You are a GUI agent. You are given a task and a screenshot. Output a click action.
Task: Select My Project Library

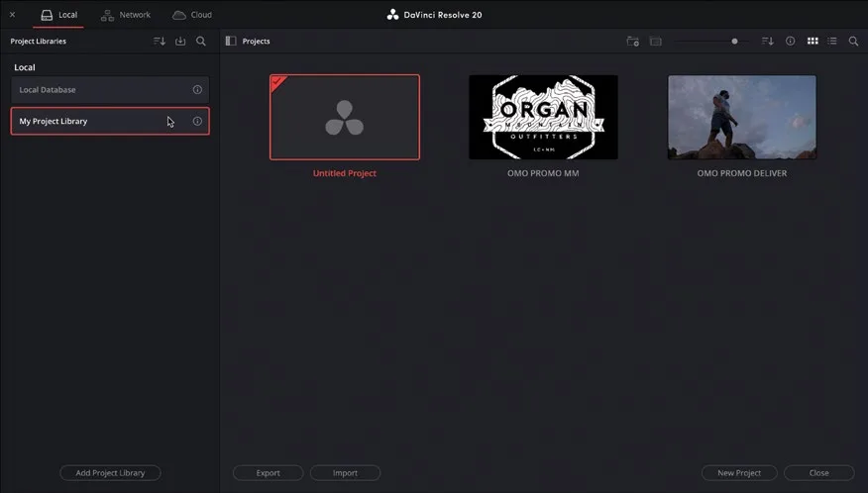click(x=110, y=121)
